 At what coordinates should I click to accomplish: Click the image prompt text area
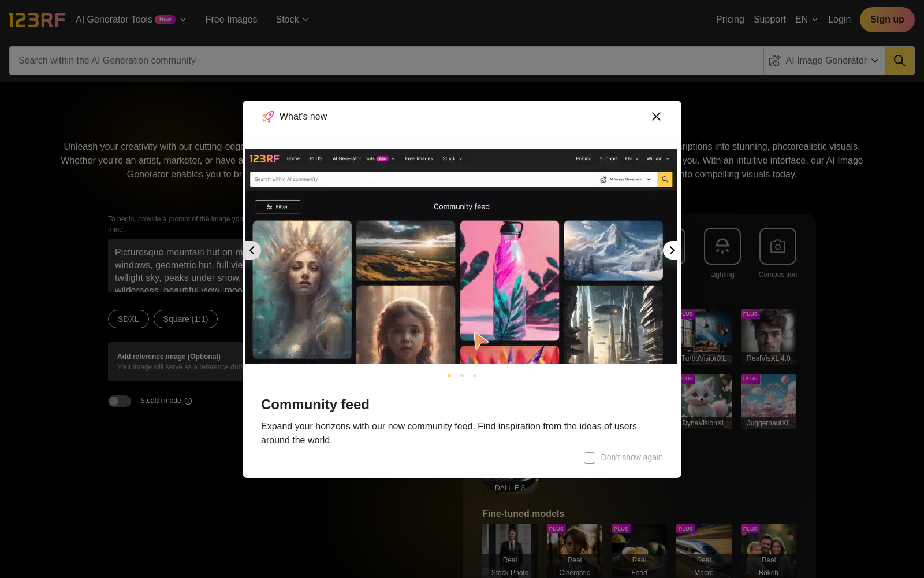[176, 266]
